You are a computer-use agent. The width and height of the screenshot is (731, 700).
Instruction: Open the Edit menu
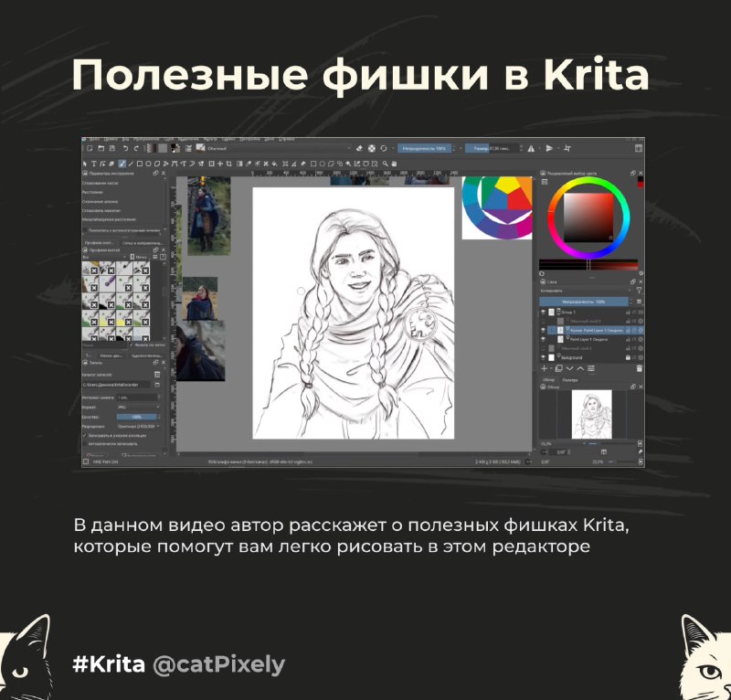click(x=111, y=139)
